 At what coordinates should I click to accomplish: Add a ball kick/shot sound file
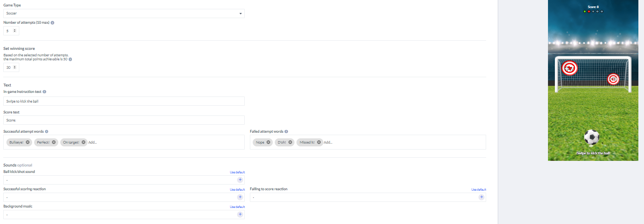coord(240,180)
